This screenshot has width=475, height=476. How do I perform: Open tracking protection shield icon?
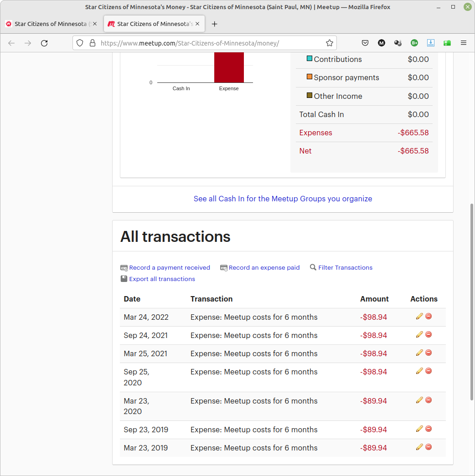(80, 43)
